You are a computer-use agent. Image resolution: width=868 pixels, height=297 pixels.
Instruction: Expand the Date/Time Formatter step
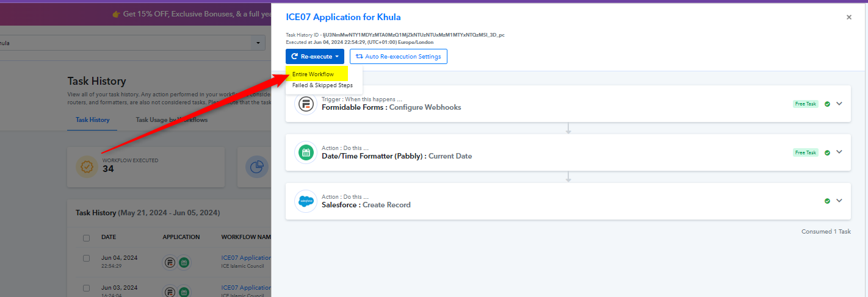click(x=839, y=152)
